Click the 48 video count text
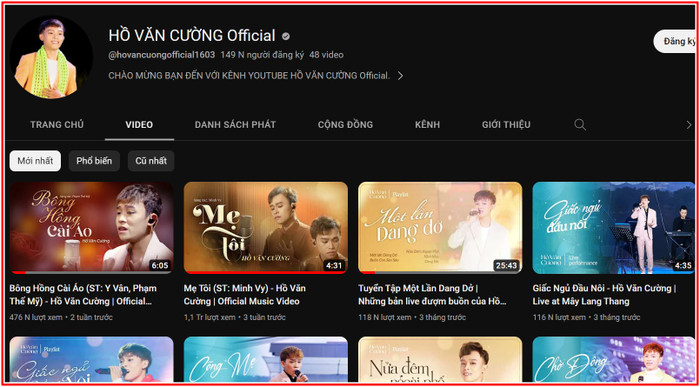Viewport: 700px width, 387px height. (x=326, y=55)
